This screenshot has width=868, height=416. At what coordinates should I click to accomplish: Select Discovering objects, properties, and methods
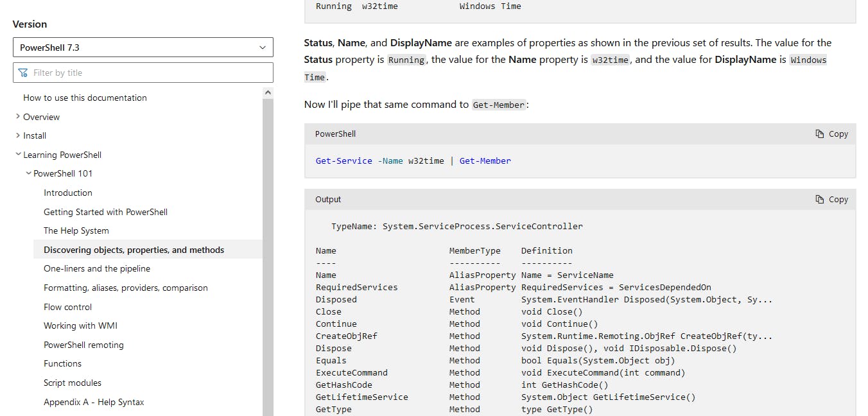(134, 250)
